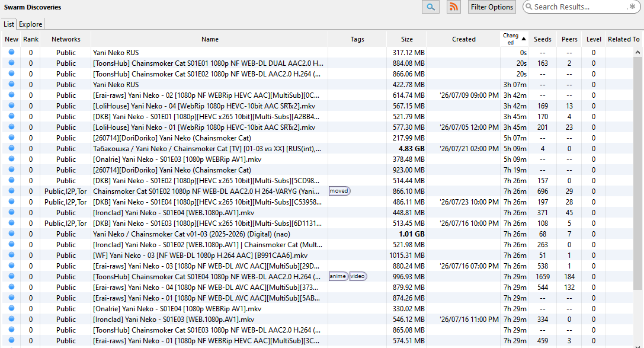Click blue new dot for ToonsHub S01E01 row
644x348 pixels.
click(x=11, y=63)
